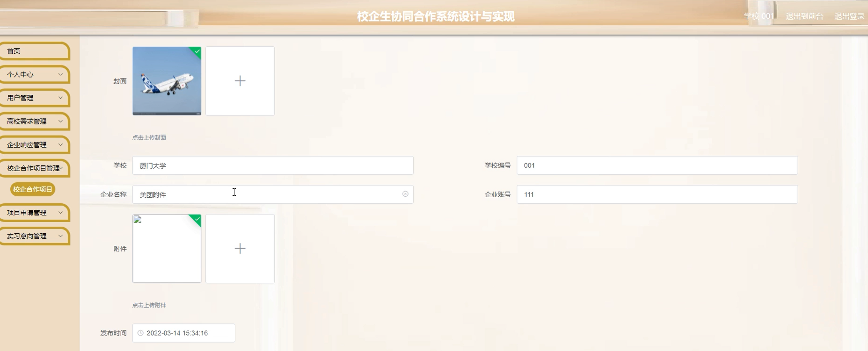Click the 发布时间 field label

click(x=113, y=333)
